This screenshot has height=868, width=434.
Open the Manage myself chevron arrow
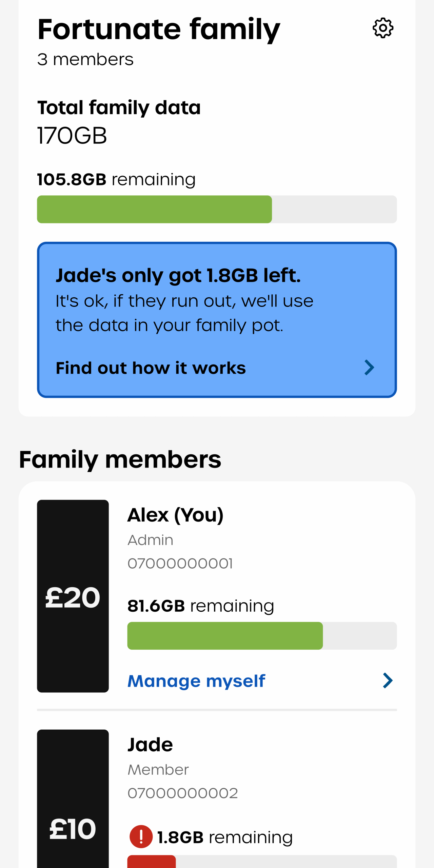click(388, 680)
